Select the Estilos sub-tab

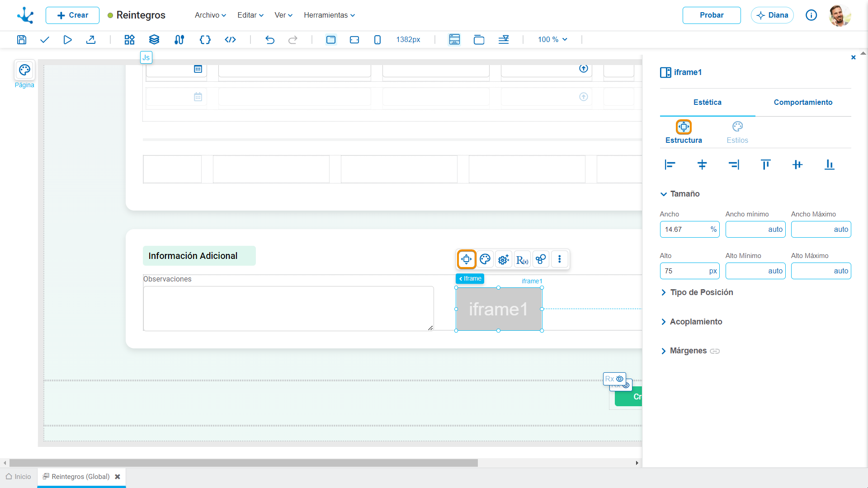[737, 132]
